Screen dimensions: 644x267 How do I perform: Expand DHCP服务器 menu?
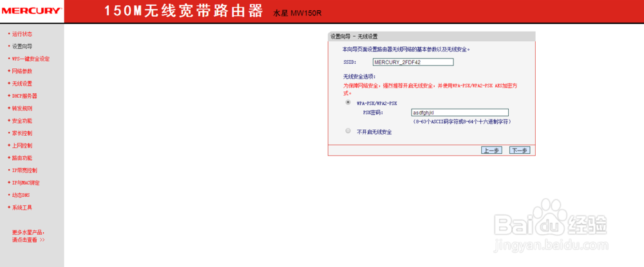click(x=24, y=96)
